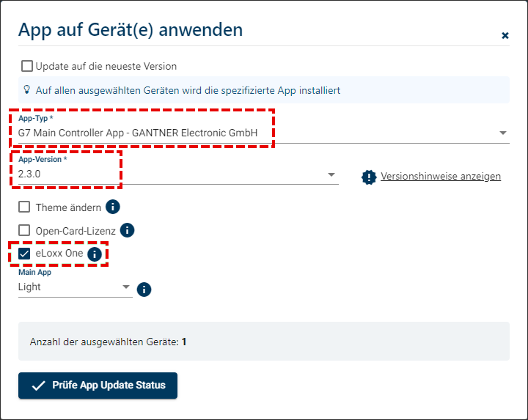Show info for Main App setting
The width and height of the screenshot is (528, 420).
[x=144, y=290]
